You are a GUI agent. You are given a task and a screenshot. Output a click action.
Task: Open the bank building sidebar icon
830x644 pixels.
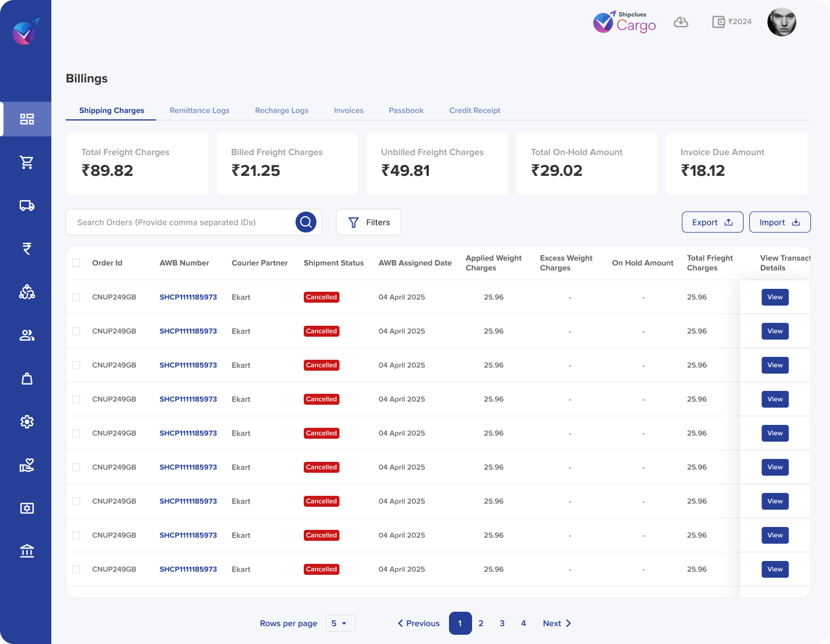pyautogui.click(x=27, y=551)
